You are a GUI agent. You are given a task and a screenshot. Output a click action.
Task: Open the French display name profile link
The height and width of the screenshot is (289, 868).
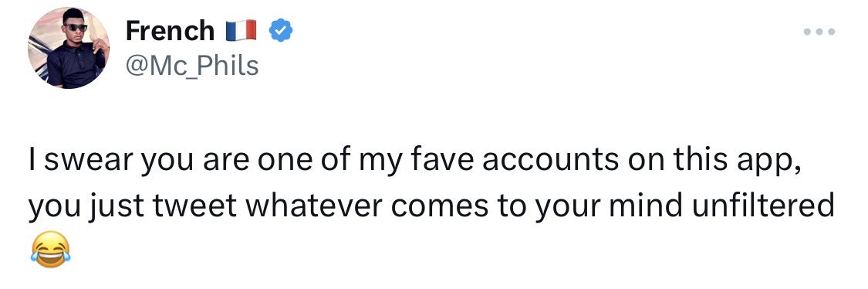pos(170,30)
